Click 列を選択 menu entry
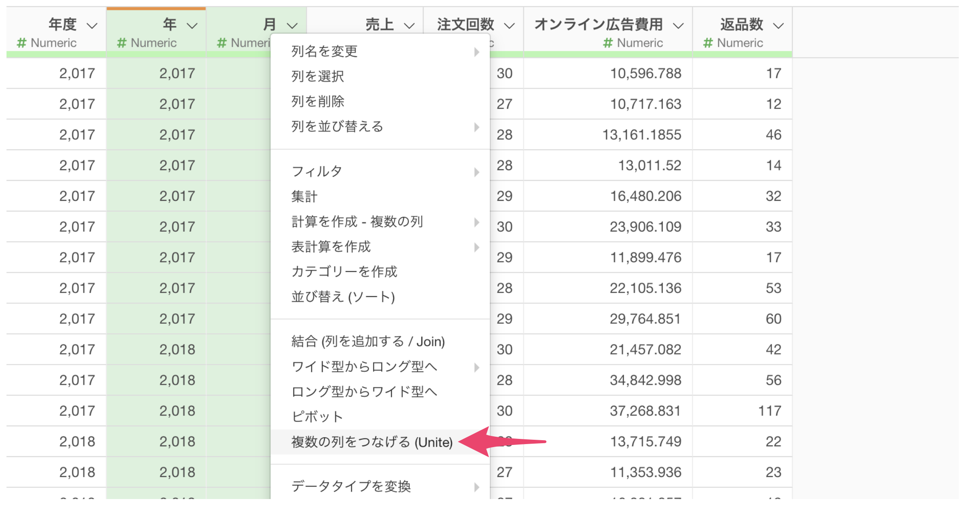The width and height of the screenshot is (980, 509). coord(318,77)
